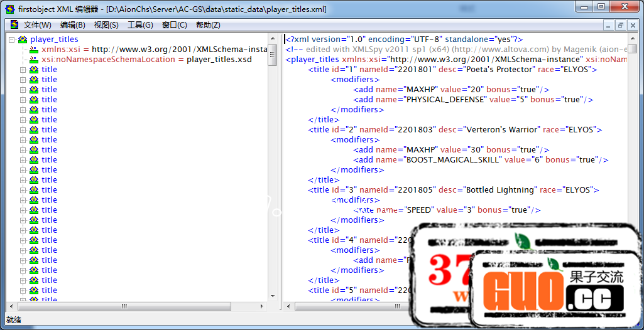This screenshot has height=330, width=644.
Task: Open the 视图(S) menu
Action: click(106, 25)
